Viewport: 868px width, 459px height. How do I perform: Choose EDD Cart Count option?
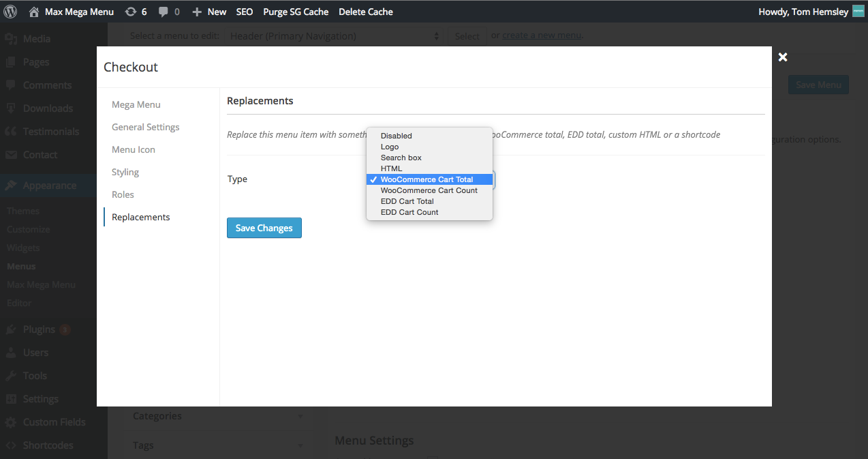click(429, 212)
